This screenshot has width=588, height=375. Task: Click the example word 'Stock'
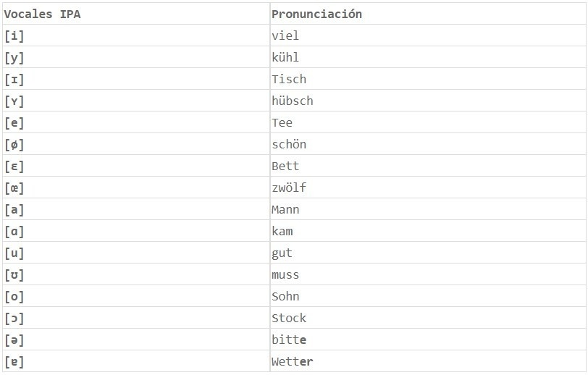[x=289, y=318]
